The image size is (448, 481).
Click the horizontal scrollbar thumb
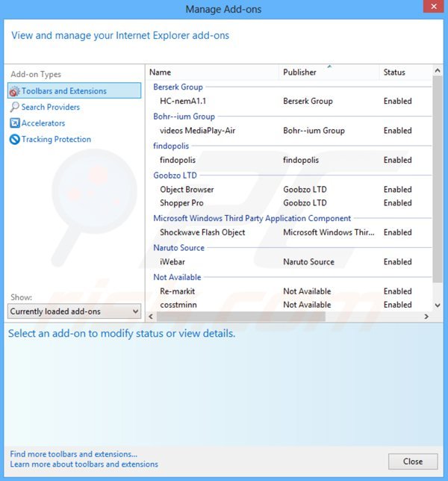(240, 317)
